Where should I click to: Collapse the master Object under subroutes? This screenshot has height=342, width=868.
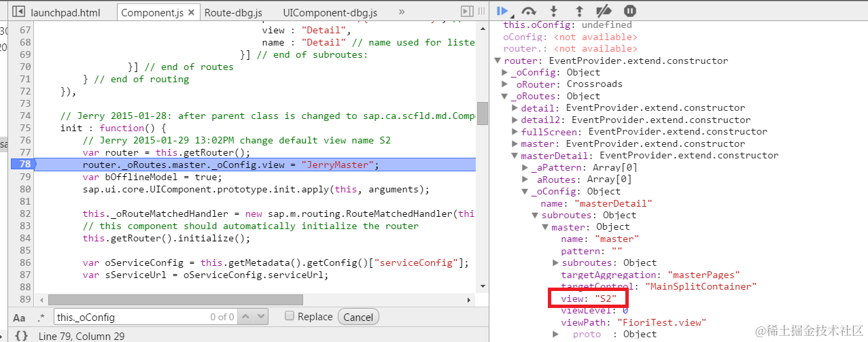pyautogui.click(x=545, y=227)
